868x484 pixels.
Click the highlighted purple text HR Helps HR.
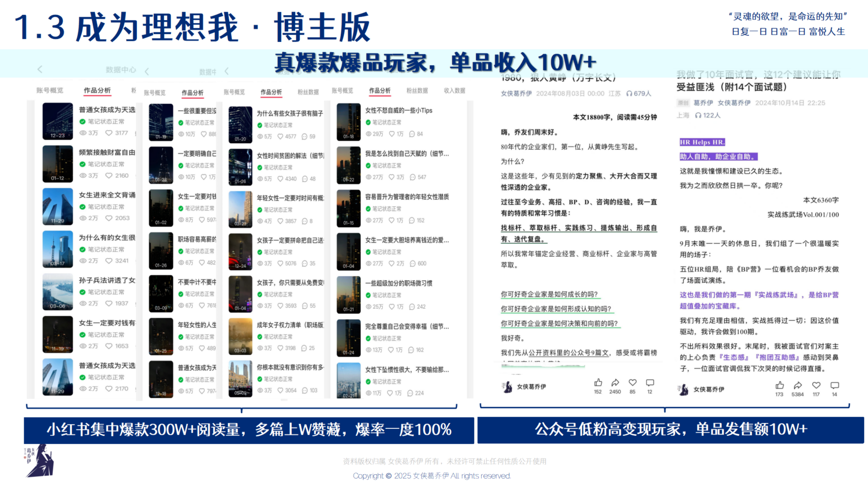pyautogui.click(x=702, y=142)
